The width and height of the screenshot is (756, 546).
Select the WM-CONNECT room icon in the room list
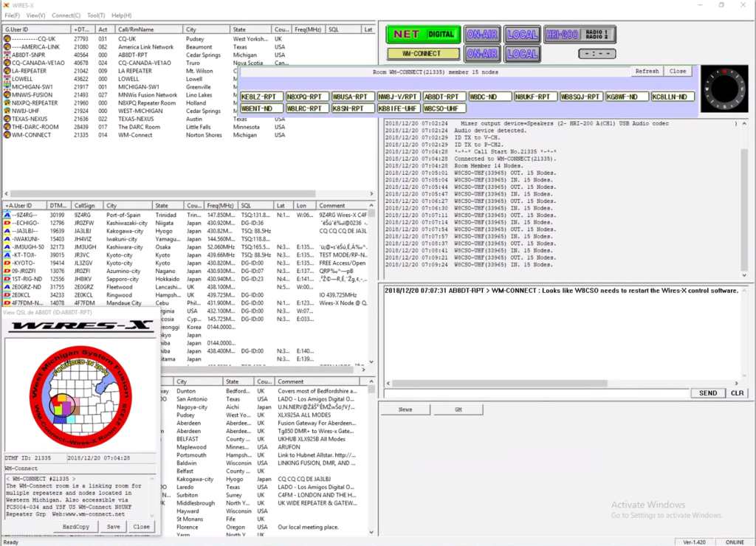coord(7,135)
